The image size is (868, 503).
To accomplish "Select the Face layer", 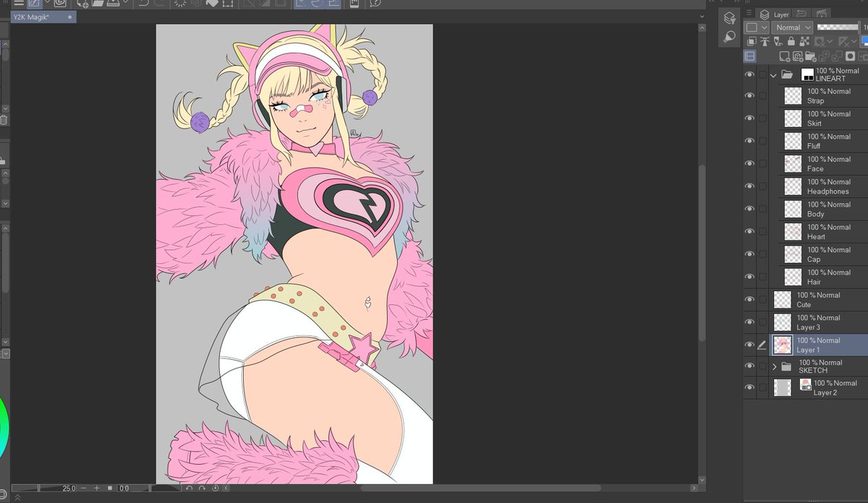I will click(823, 163).
